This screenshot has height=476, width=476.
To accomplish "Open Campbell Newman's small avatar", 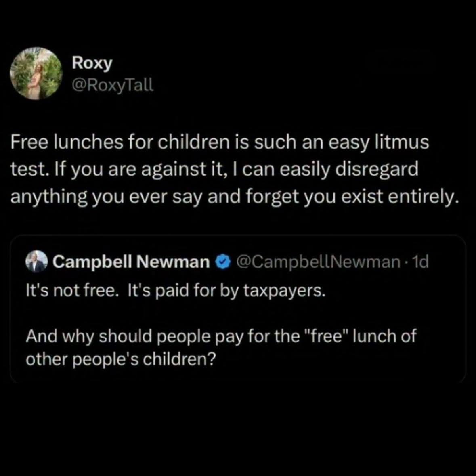I will click(x=37, y=261).
